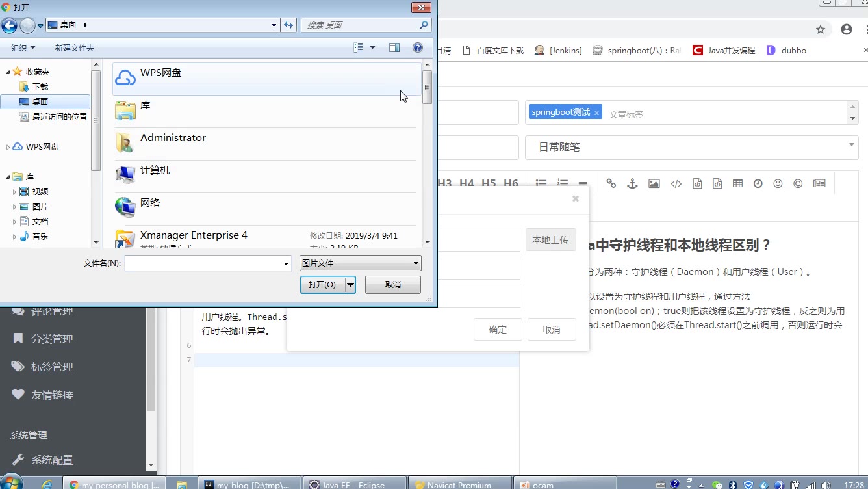Image resolution: width=868 pixels, height=489 pixels.
Task: Click the 搜索 桌面 search field
Action: [x=361, y=25]
